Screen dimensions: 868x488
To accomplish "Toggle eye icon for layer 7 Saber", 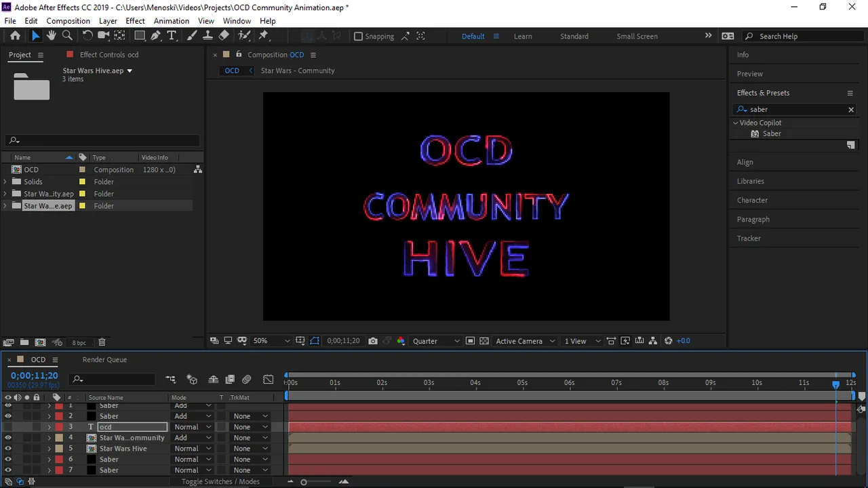I will point(8,470).
